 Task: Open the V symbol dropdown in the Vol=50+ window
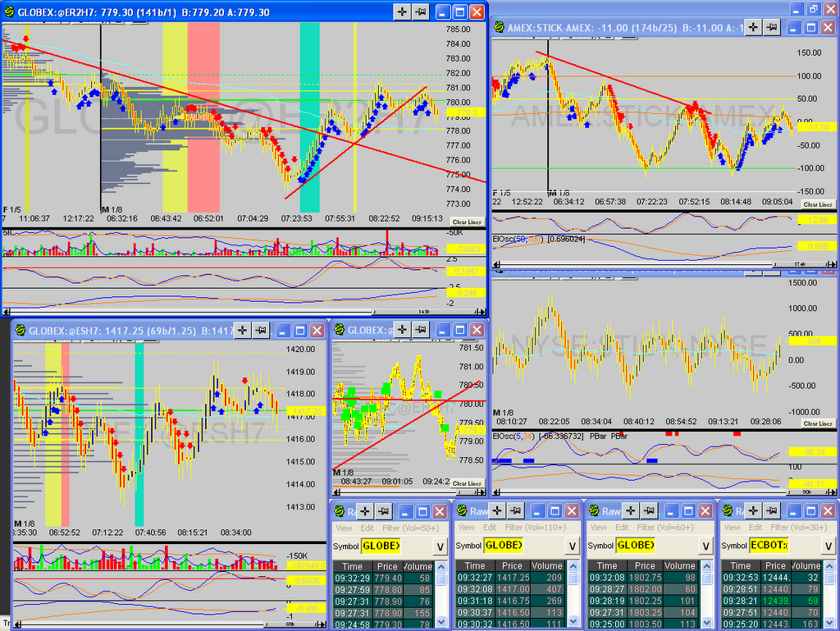(440, 546)
